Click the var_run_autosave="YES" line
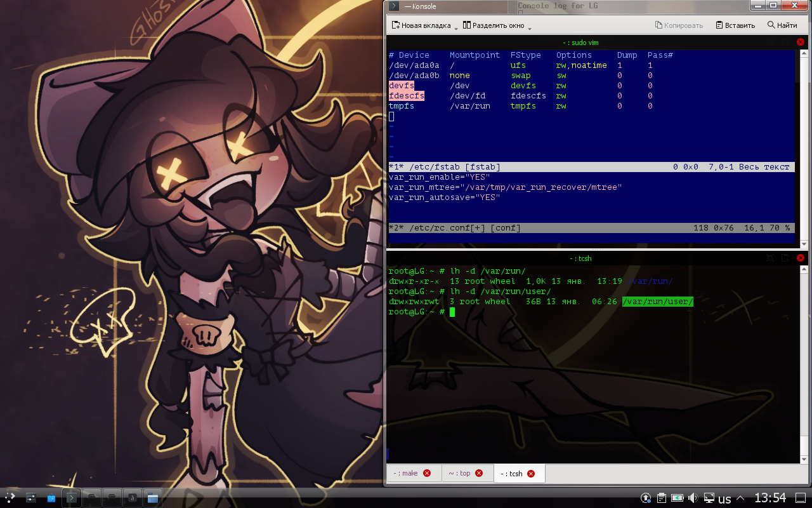 click(445, 197)
